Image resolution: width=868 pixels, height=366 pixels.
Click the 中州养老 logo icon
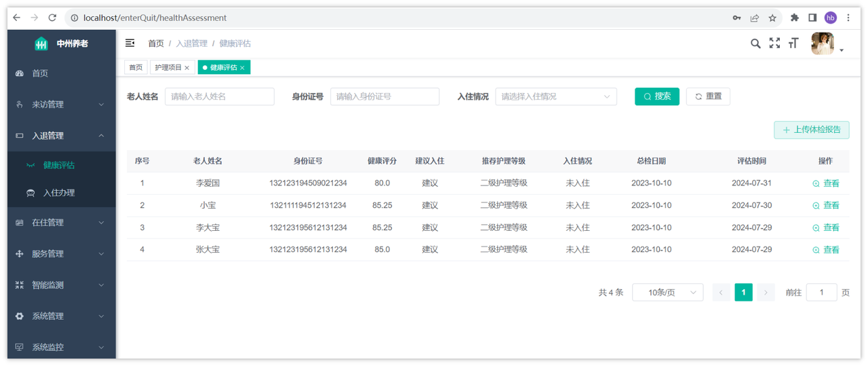pyautogui.click(x=41, y=43)
